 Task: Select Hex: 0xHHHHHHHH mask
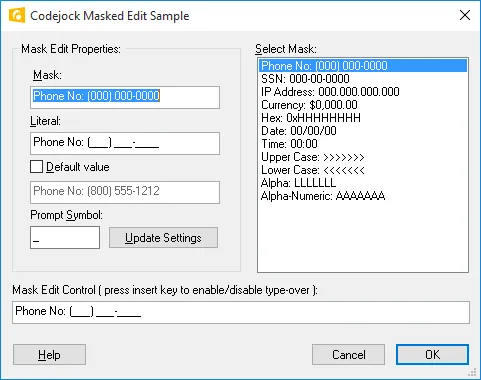click(x=363, y=118)
